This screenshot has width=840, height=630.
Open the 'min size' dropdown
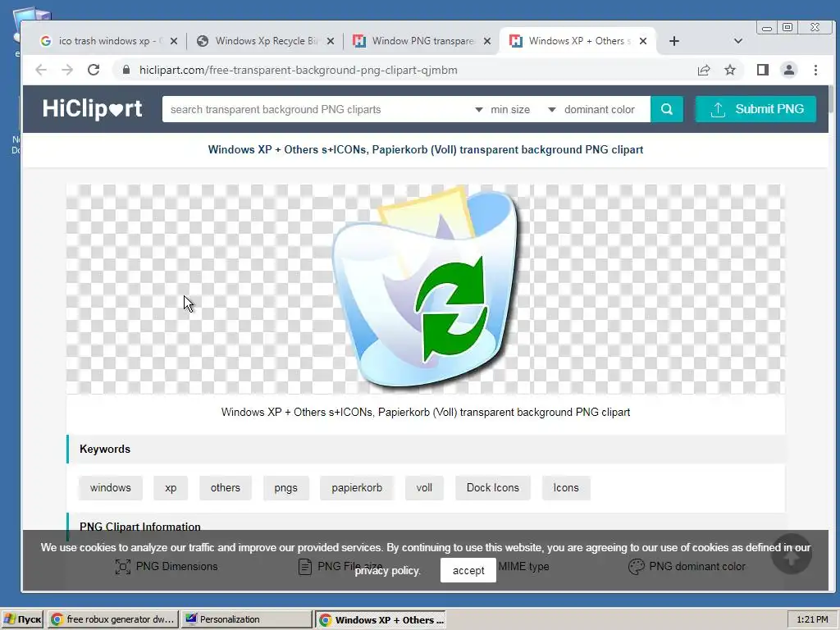(x=503, y=109)
